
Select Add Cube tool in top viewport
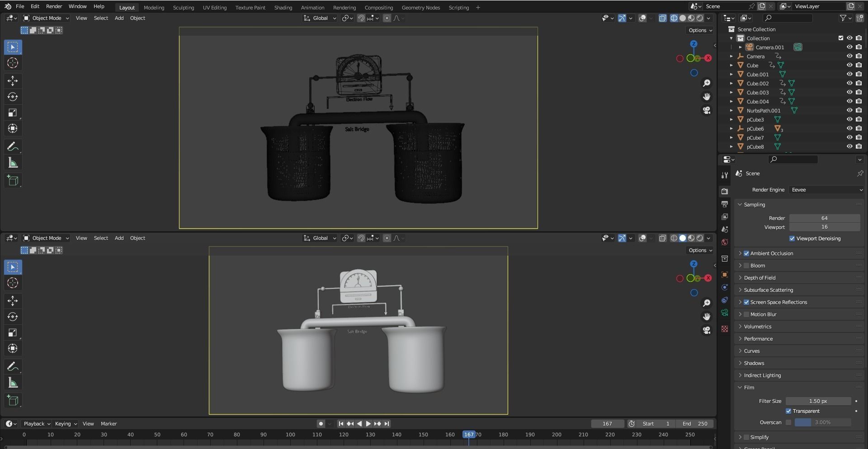(x=13, y=181)
